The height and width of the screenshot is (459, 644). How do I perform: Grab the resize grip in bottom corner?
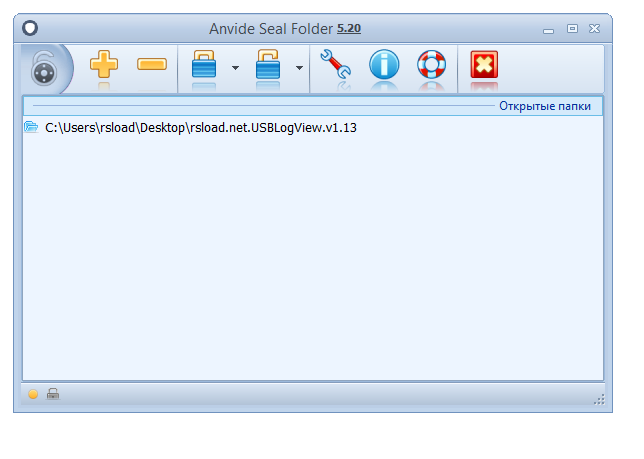(x=599, y=399)
